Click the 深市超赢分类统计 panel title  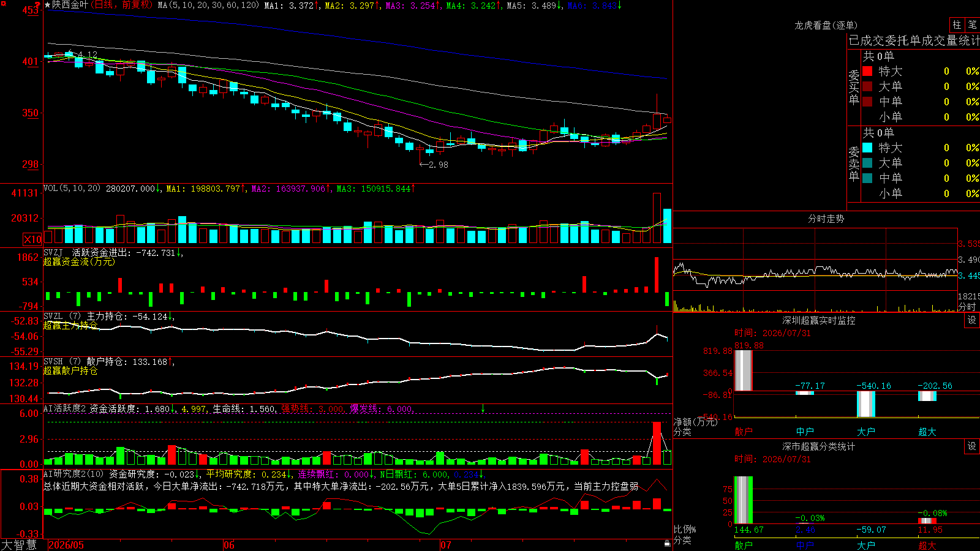818,446
